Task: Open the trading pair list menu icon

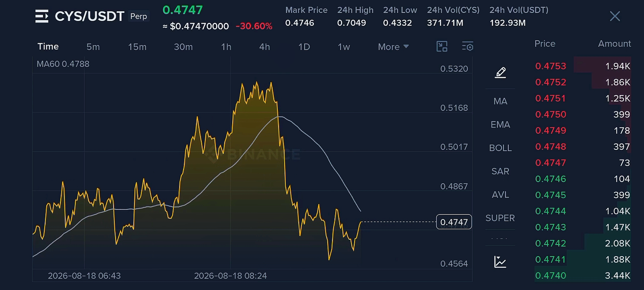Action: coord(42,16)
